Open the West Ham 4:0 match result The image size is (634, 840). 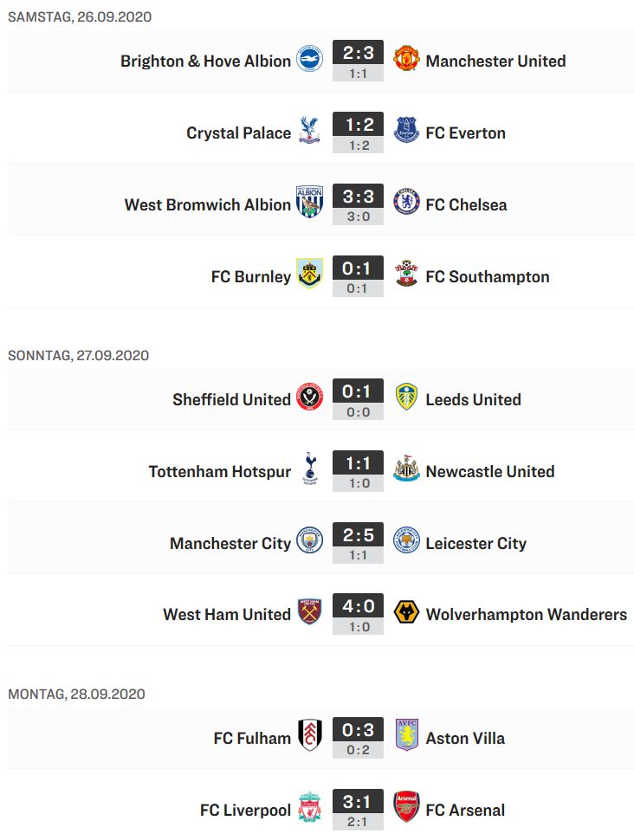pos(358,606)
